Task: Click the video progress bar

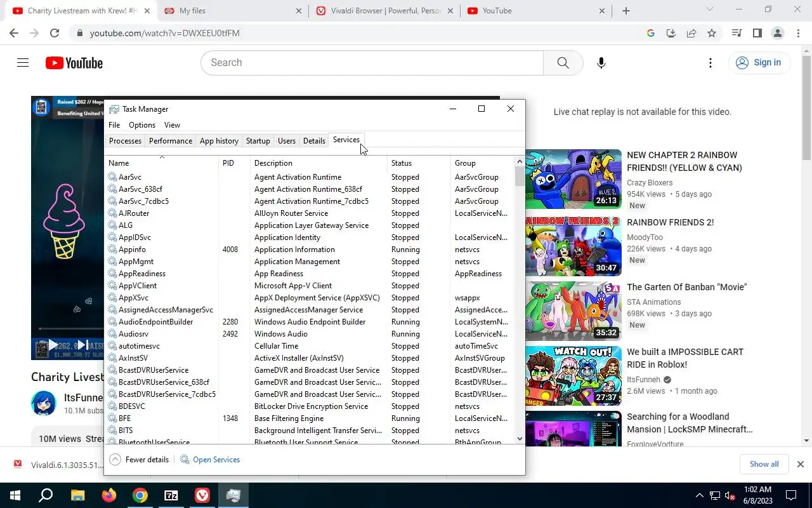Action: (x=71, y=328)
